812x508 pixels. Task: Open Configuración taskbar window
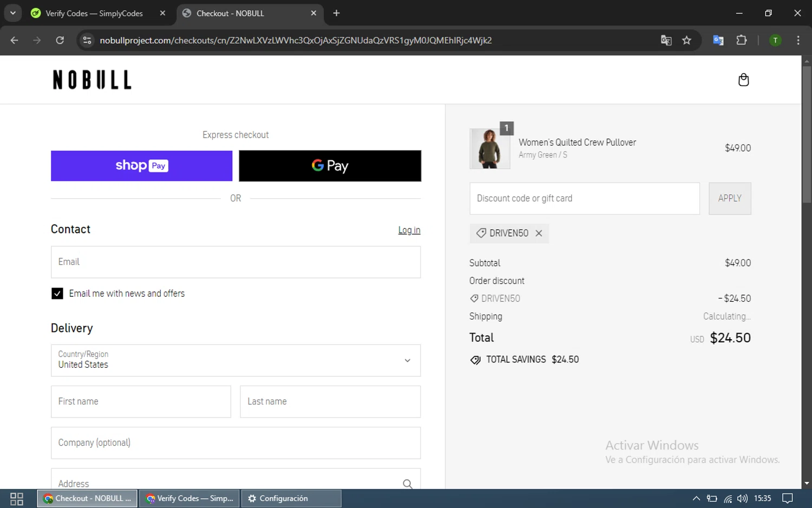point(291,499)
